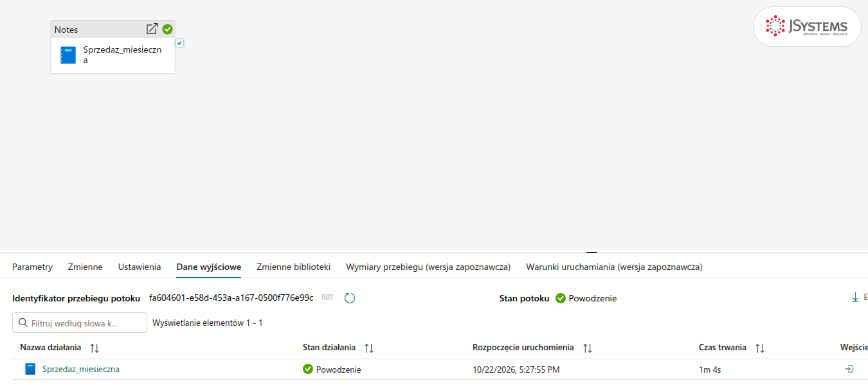This screenshot has height=392, width=868.
Task: Click the blue notebook icon in the Notes activity card
Action: click(68, 55)
